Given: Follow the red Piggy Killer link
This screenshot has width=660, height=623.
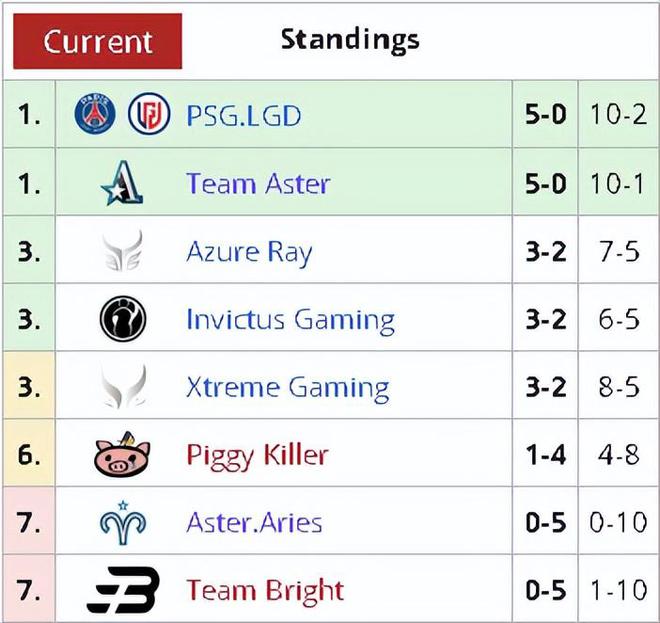Looking at the screenshot, I should coord(257,456).
